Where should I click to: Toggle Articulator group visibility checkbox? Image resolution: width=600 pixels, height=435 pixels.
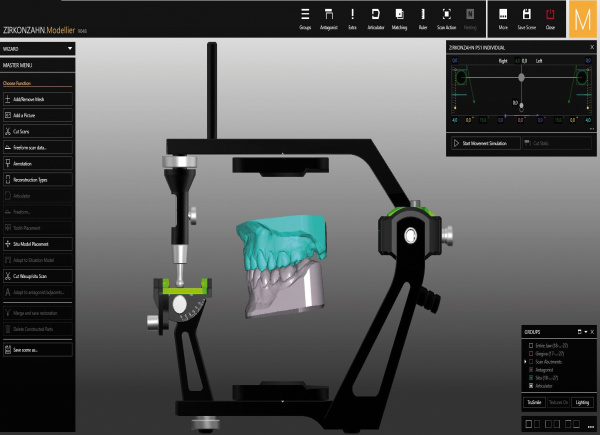click(531, 386)
